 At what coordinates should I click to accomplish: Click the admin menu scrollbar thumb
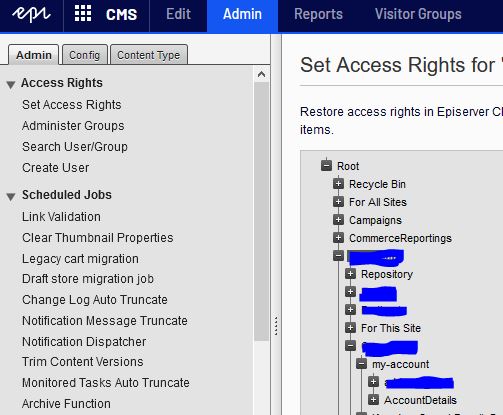(261, 211)
